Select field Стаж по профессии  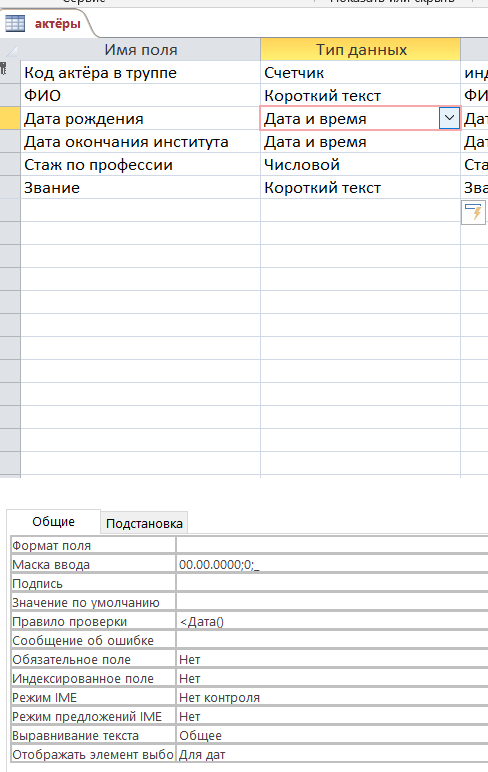pos(140,164)
